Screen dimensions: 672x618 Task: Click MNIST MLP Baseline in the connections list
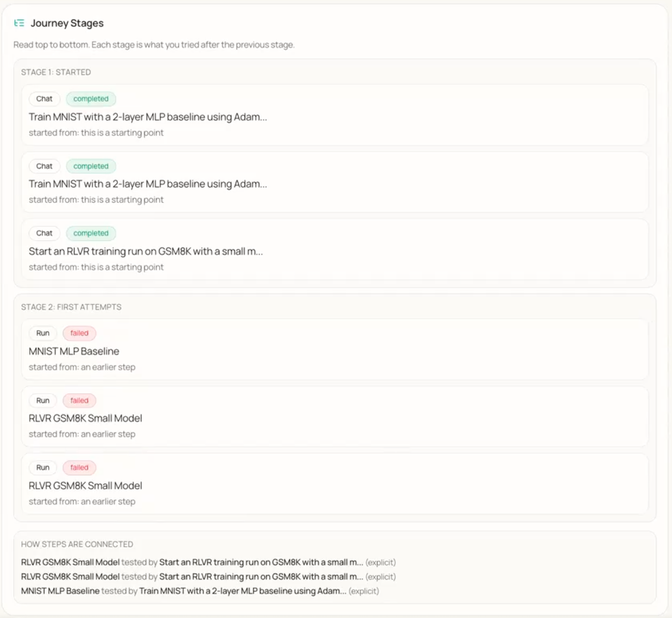[60, 591]
